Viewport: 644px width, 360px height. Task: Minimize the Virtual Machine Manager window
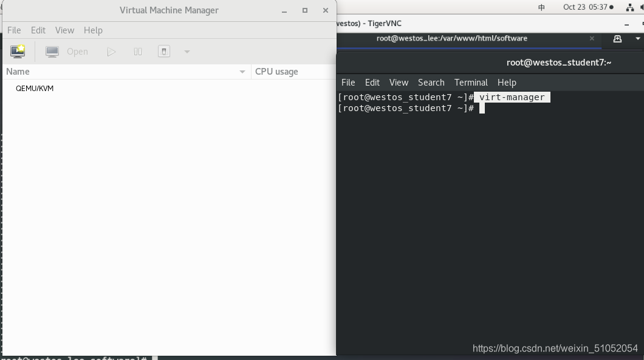pos(284,11)
